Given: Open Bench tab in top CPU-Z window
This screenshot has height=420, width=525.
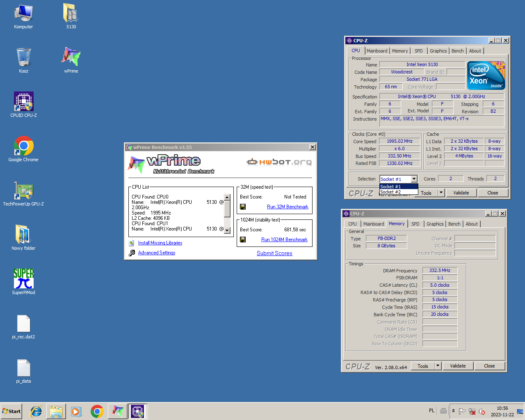Looking at the screenshot, I should tap(458, 51).
